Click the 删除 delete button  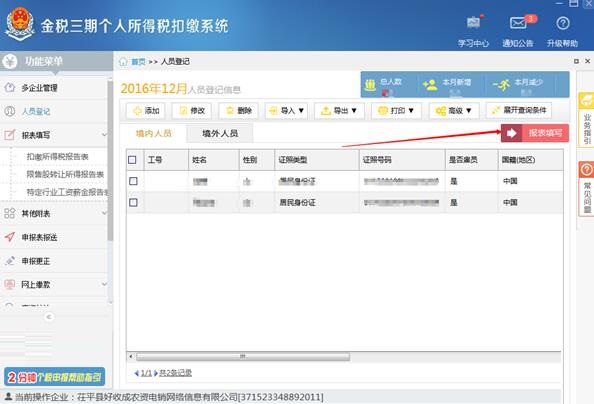pyautogui.click(x=238, y=111)
